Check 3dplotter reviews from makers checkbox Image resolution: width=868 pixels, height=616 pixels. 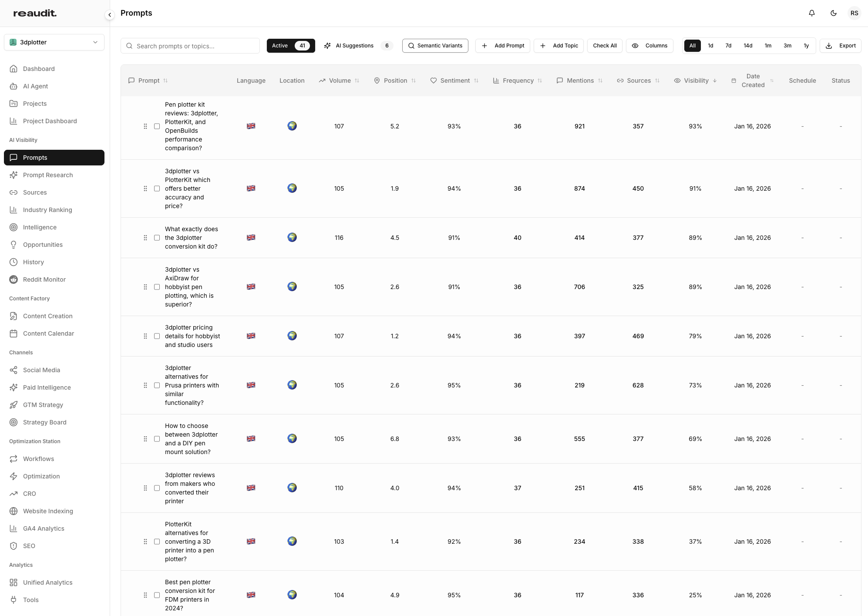(157, 488)
